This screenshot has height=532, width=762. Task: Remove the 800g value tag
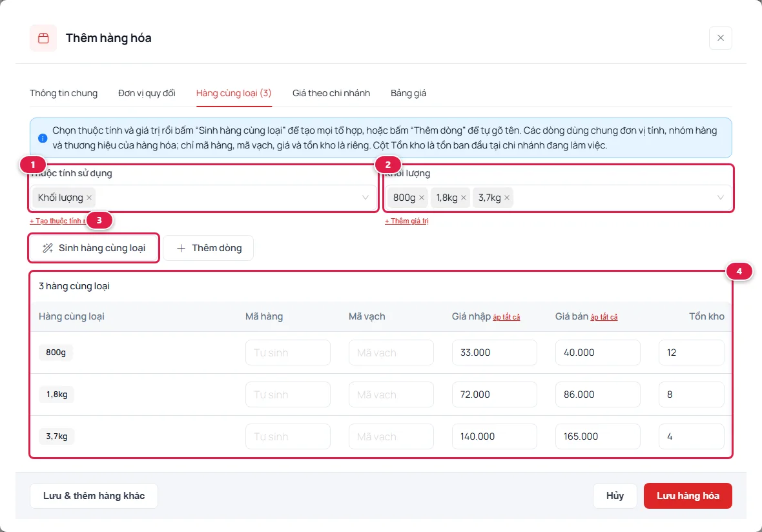point(421,198)
